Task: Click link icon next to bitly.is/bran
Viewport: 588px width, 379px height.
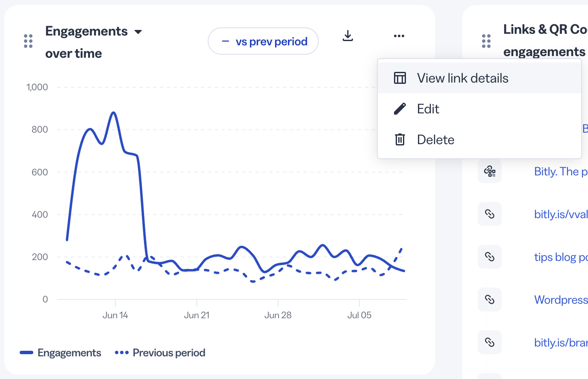Action: 490,342
